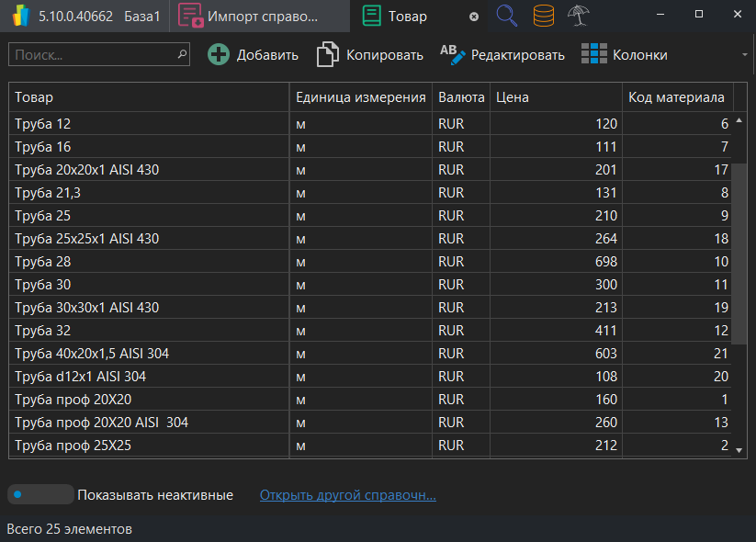Viewport: 756px width, 542px height.
Task: Close the Товар tab
Action: coord(474,17)
